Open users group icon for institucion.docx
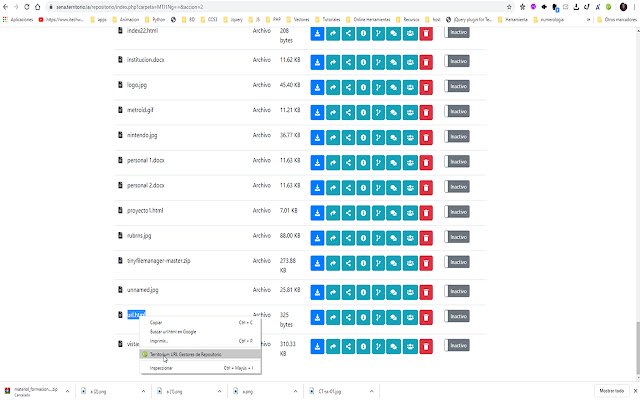This screenshot has height=400, width=640. [x=410, y=62]
